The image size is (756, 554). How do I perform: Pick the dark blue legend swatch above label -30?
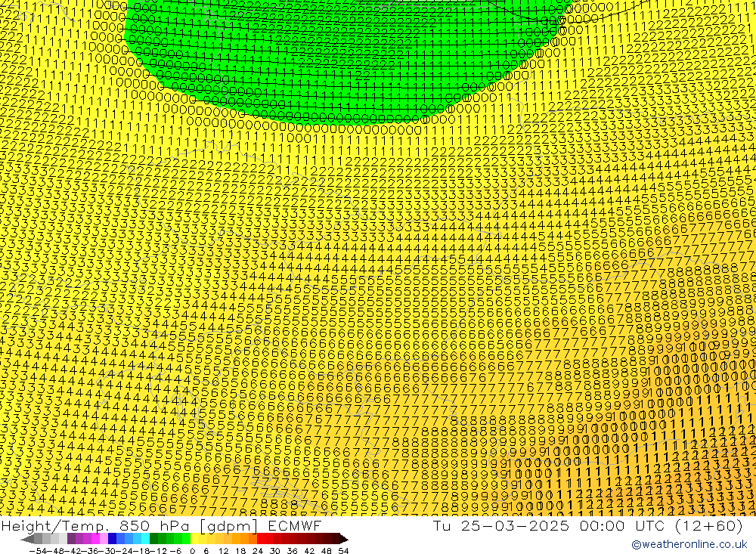click(112, 539)
